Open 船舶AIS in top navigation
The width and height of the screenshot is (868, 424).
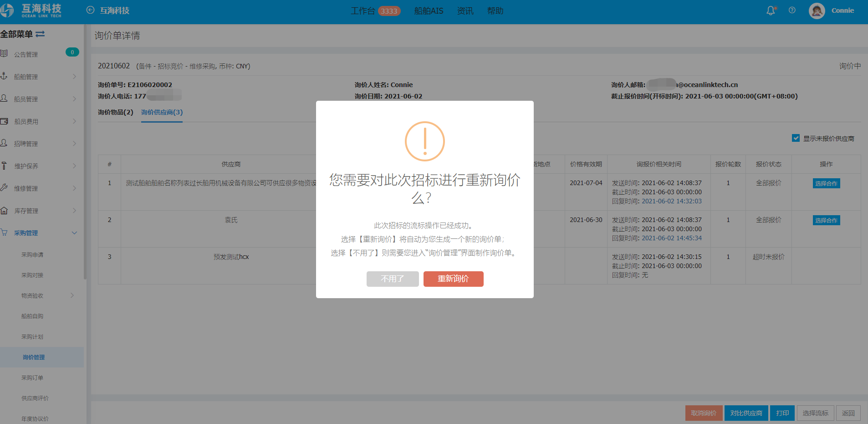[x=429, y=11]
